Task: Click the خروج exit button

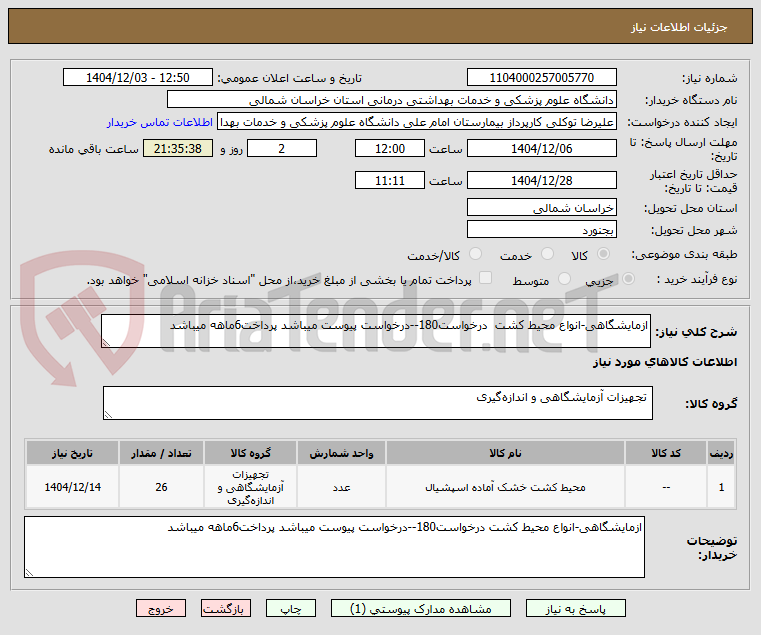Action: coord(161,608)
